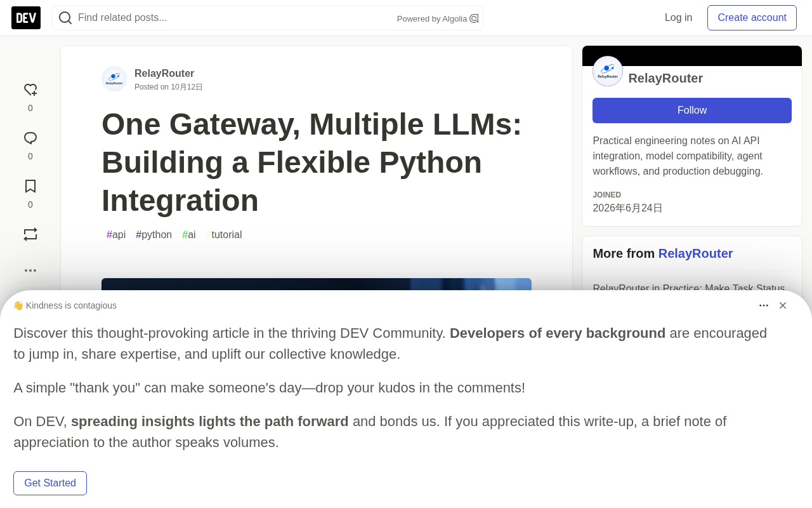The width and height of the screenshot is (812, 508).
Task: Click the RelayRouter bio description text
Action: (x=678, y=156)
